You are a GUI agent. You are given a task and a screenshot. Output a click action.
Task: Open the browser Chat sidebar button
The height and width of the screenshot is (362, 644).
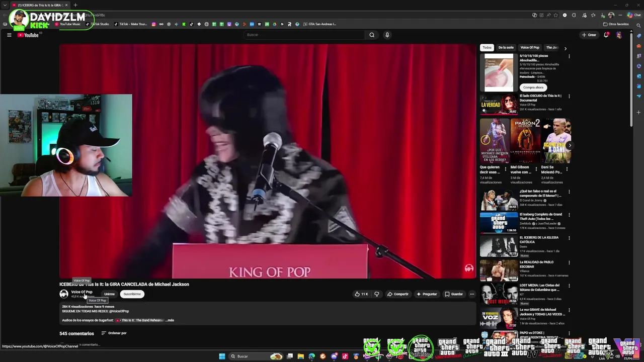[x=633, y=15]
